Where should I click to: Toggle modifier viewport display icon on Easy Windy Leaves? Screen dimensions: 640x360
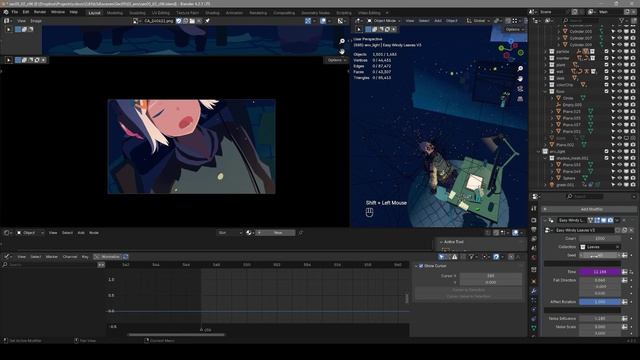[604, 220]
